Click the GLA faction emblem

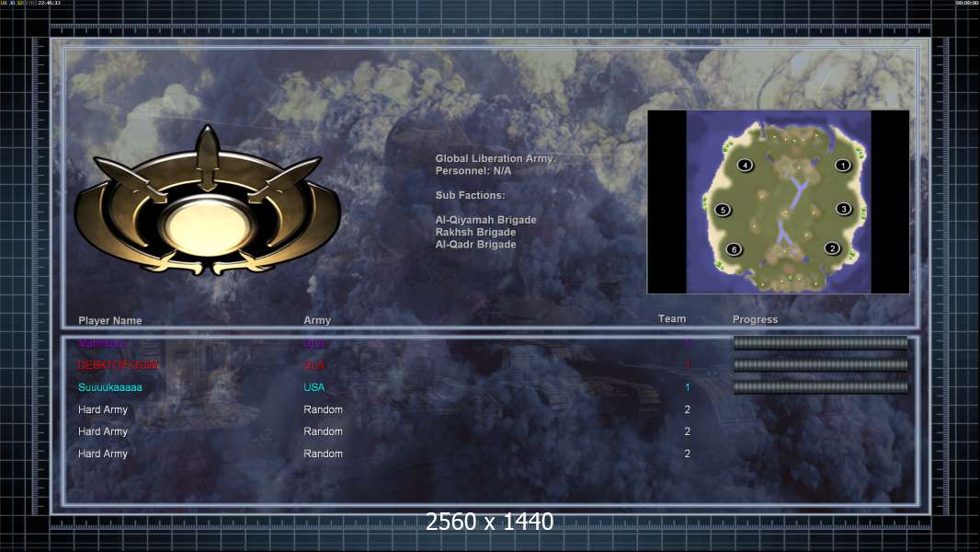click(x=208, y=201)
